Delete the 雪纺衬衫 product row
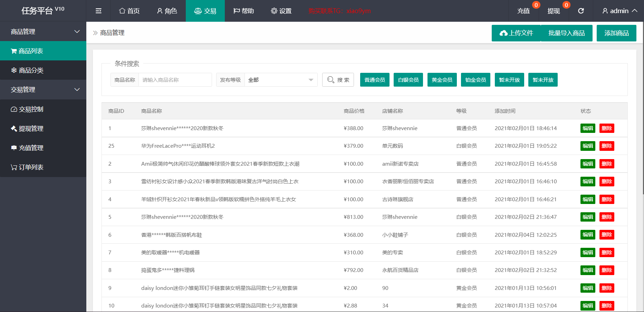The image size is (644, 312). pos(607,181)
